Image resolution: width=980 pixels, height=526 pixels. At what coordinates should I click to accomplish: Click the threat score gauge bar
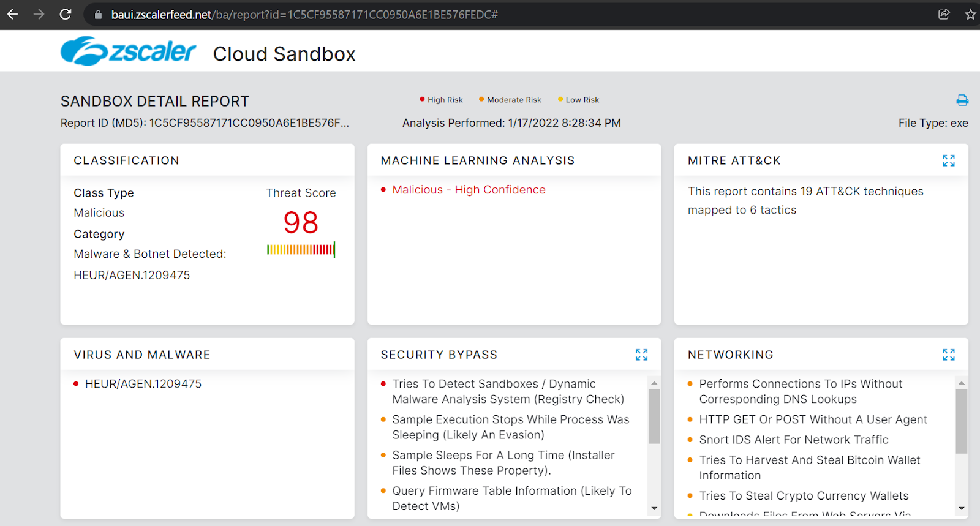(x=301, y=250)
